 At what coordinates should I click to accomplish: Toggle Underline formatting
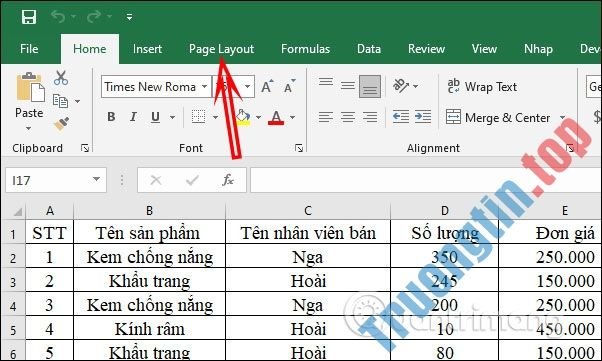pyautogui.click(x=155, y=117)
